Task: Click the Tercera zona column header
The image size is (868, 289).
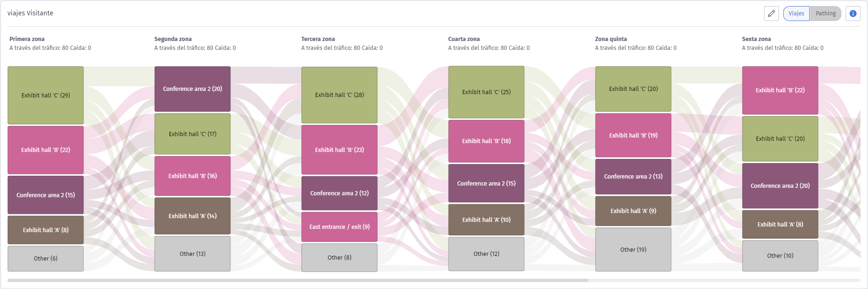Action: [318, 39]
